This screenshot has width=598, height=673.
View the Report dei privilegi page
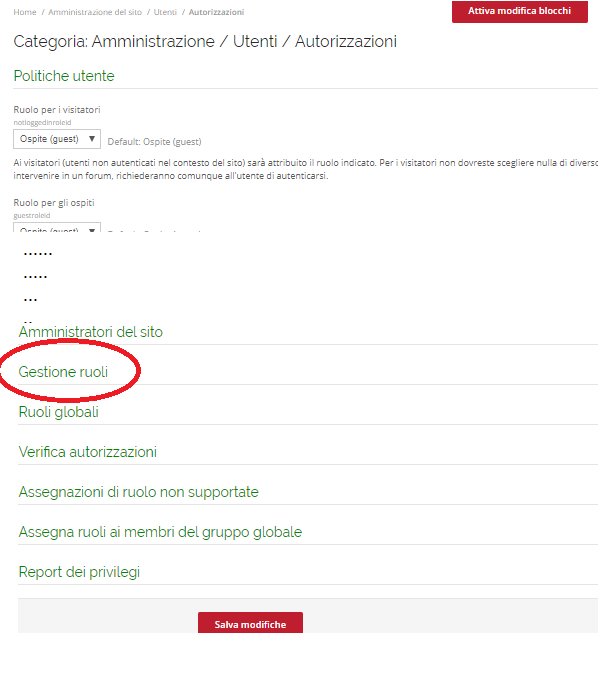click(79, 572)
